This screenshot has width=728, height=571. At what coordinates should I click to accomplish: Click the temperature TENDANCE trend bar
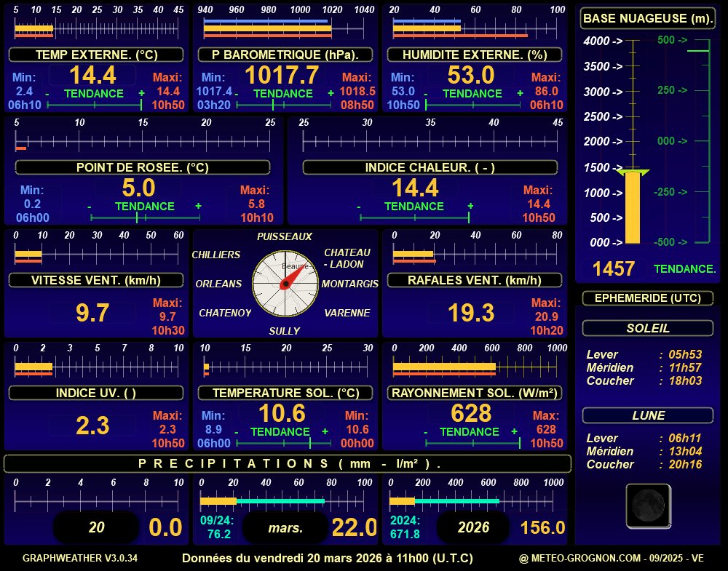point(95,105)
